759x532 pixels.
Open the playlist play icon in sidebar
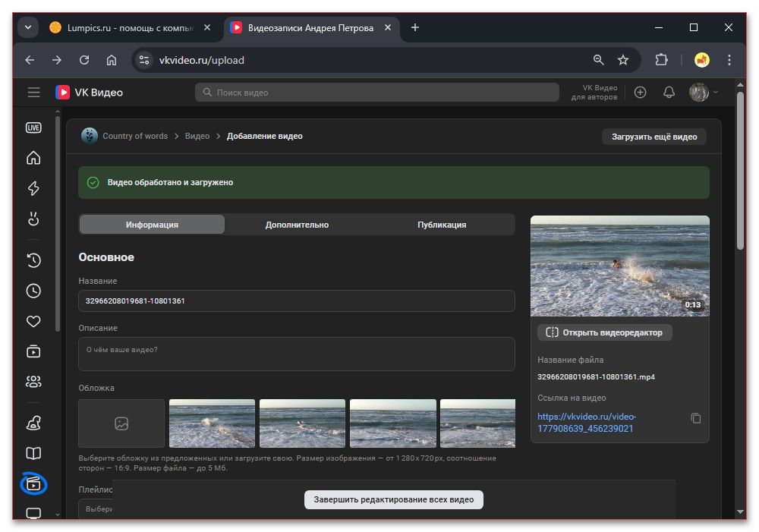(33, 351)
